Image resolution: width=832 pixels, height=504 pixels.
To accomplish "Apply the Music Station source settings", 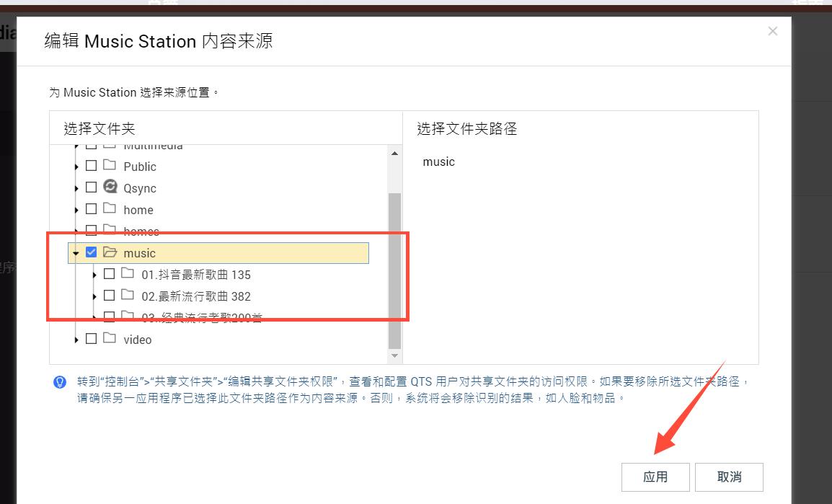I will [655, 477].
